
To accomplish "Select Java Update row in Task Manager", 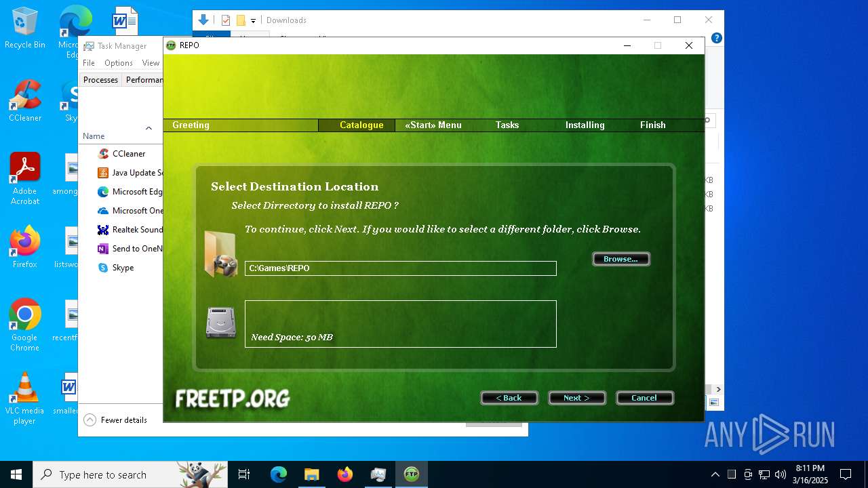I will click(121, 173).
